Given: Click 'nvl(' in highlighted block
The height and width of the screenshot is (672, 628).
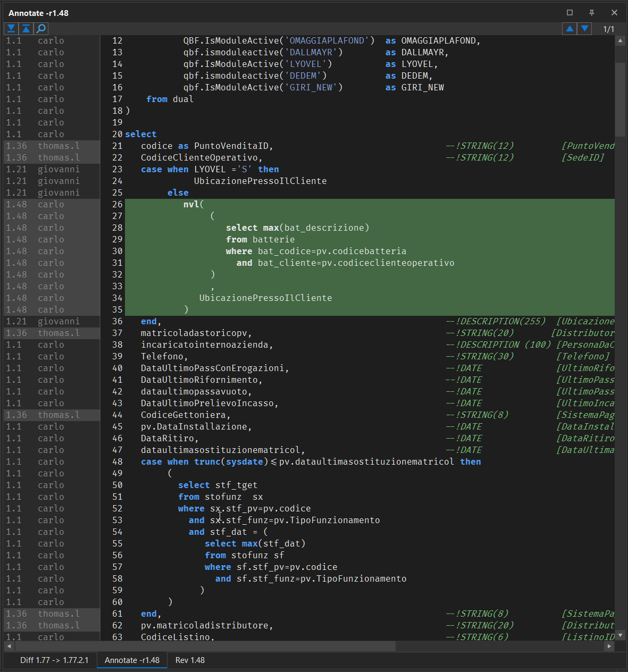Looking at the screenshot, I should (x=194, y=205).
